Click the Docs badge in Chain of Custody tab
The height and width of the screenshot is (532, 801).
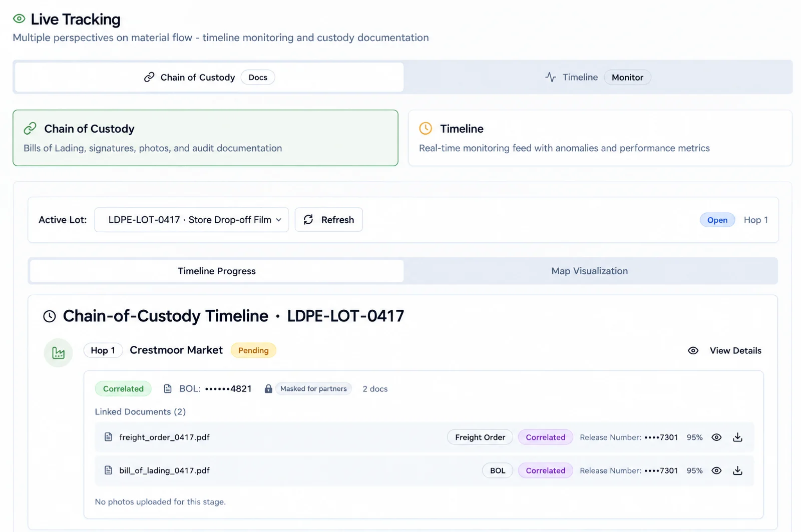(x=258, y=77)
